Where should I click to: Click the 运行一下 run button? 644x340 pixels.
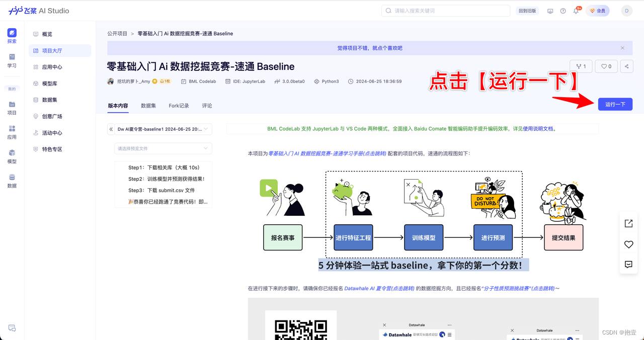pos(615,104)
